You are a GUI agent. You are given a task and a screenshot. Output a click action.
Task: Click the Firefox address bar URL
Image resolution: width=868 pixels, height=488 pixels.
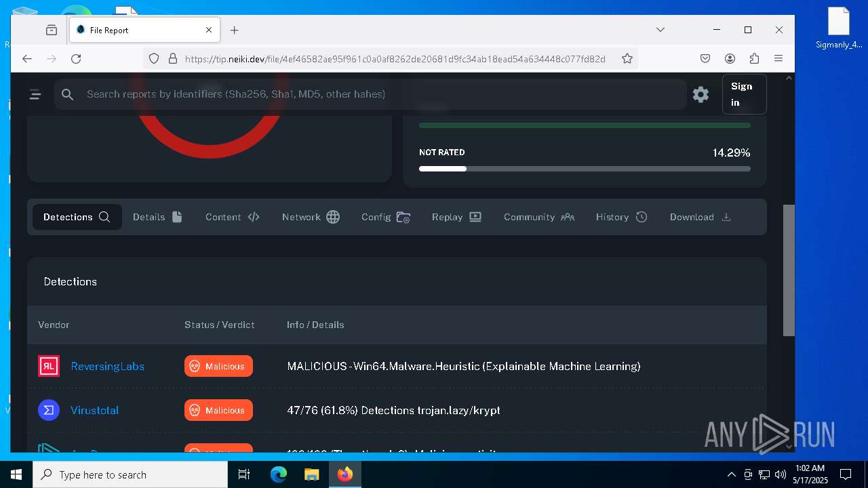pyautogui.click(x=395, y=59)
